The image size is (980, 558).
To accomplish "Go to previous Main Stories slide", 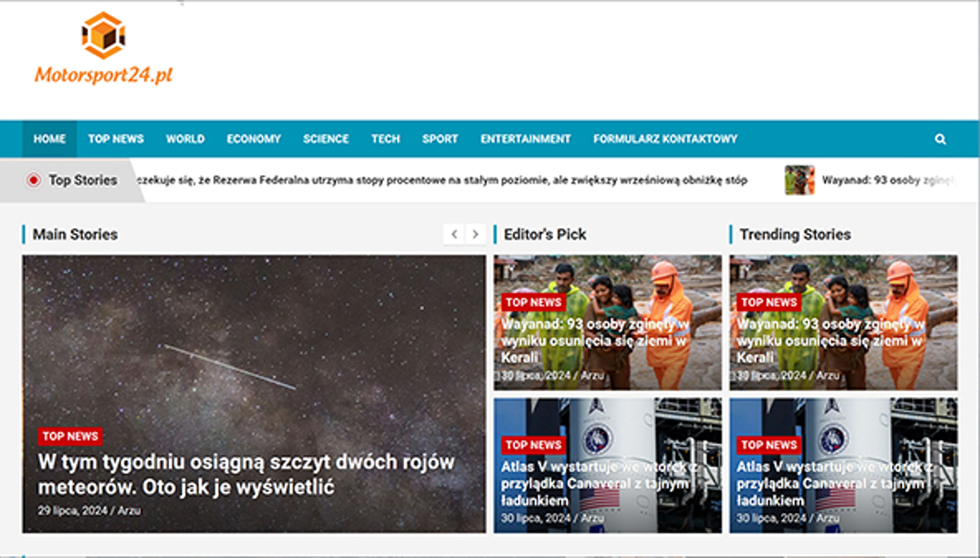I will tap(455, 234).
